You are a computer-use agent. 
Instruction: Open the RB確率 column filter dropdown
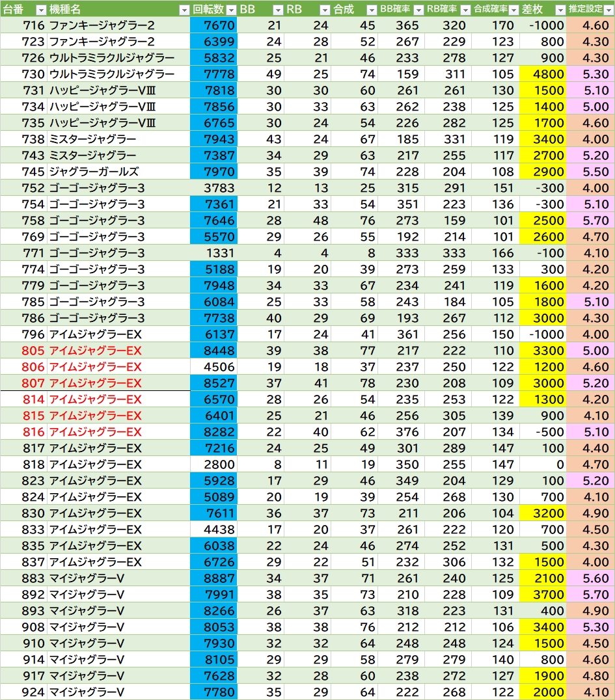coord(465,10)
